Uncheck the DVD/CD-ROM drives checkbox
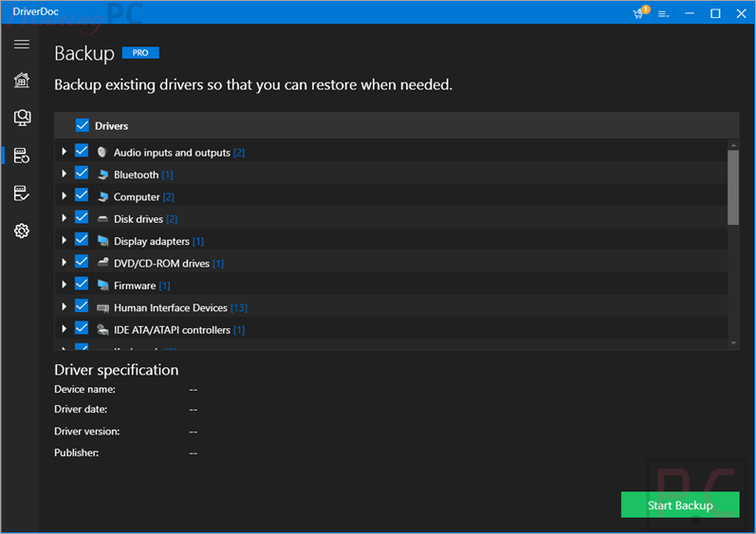 click(82, 262)
